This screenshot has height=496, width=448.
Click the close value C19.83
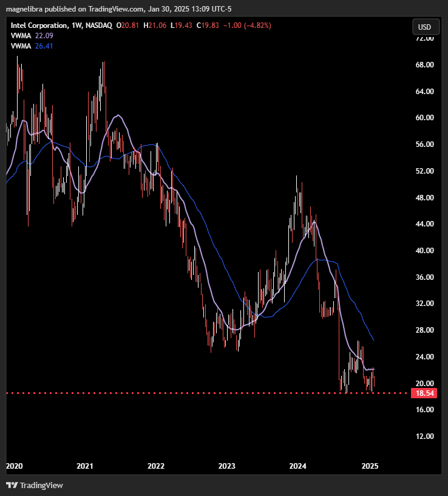pyautogui.click(x=208, y=25)
